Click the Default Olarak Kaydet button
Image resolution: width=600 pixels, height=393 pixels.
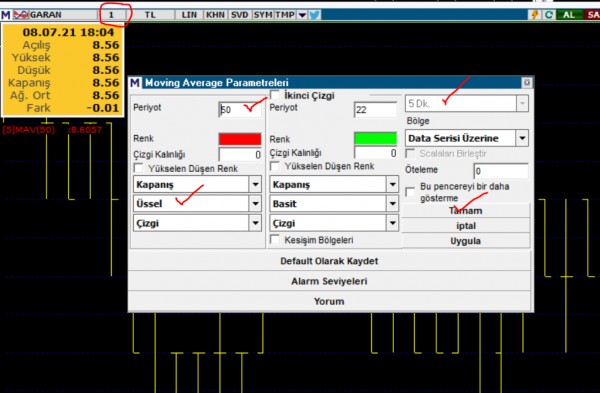pyautogui.click(x=329, y=261)
